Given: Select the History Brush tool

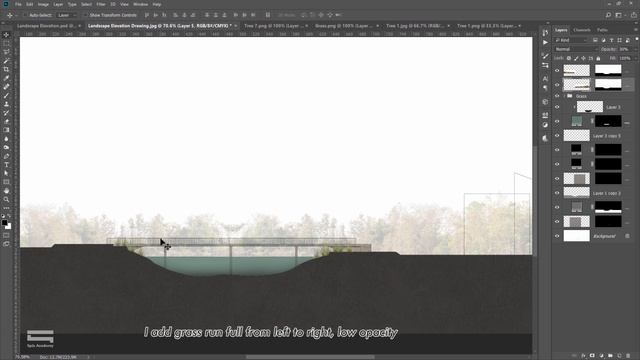Looking at the screenshot, I should click(6, 113).
